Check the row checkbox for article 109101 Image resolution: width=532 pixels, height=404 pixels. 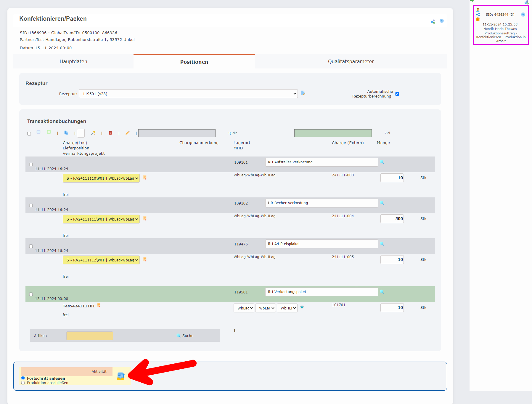[31, 165]
